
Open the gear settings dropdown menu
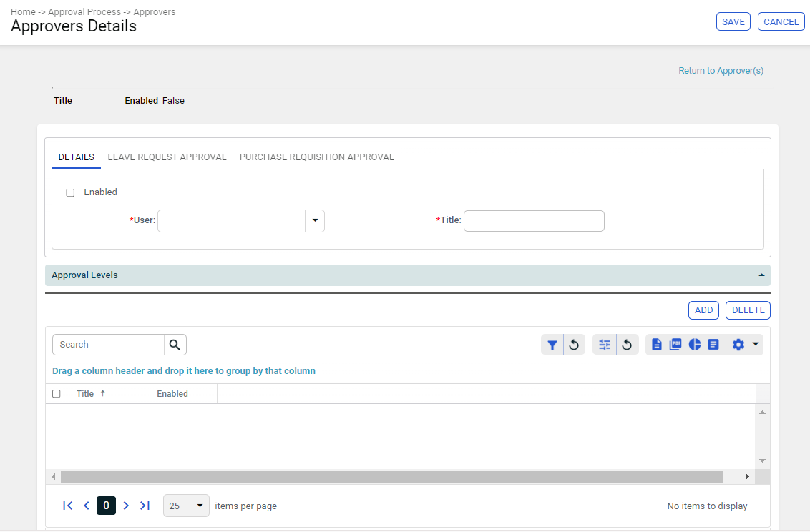tap(744, 345)
